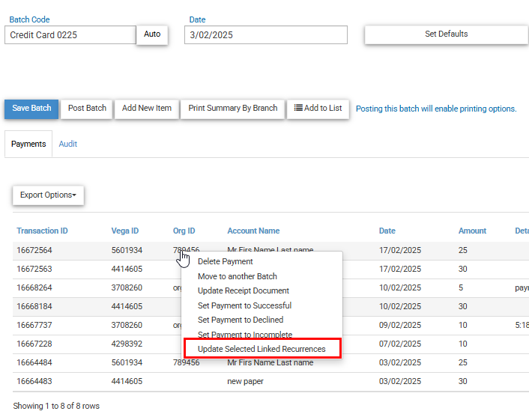The width and height of the screenshot is (529, 420).
Task: Click Print Summary By Branch
Action: click(x=233, y=109)
